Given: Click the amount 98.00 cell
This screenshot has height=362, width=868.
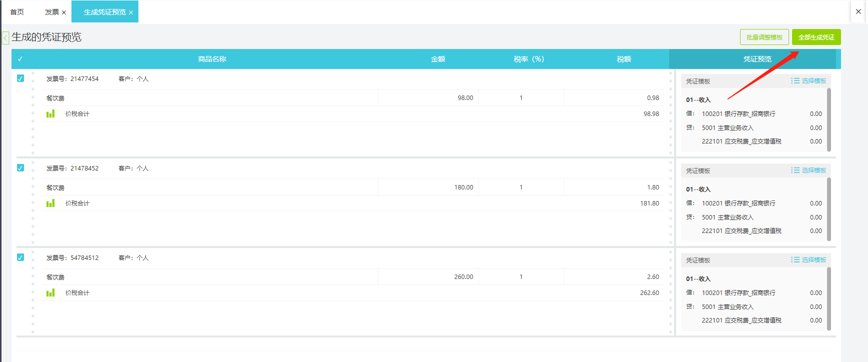Looking at the screenshot, I should coord(428,98).
